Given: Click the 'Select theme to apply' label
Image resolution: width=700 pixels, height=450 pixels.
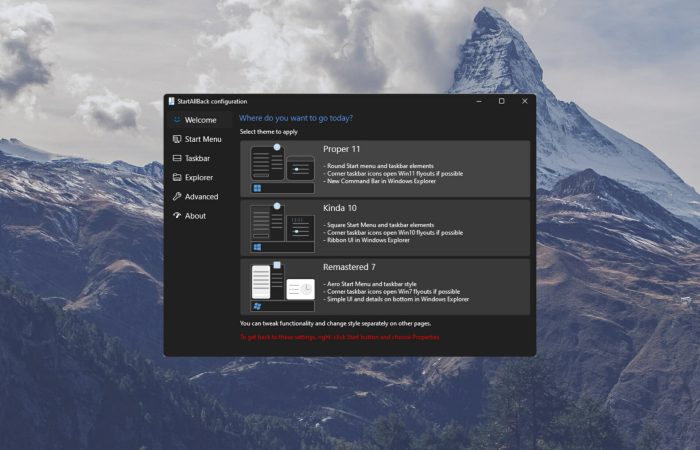Looking at the screenshot, I should click(x=269, y=132).
